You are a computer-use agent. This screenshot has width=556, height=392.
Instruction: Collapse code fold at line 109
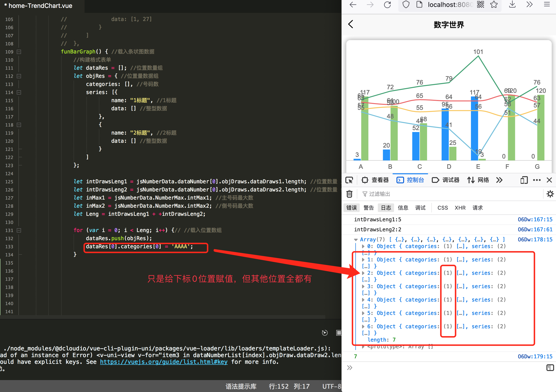[x=19, y=52]
